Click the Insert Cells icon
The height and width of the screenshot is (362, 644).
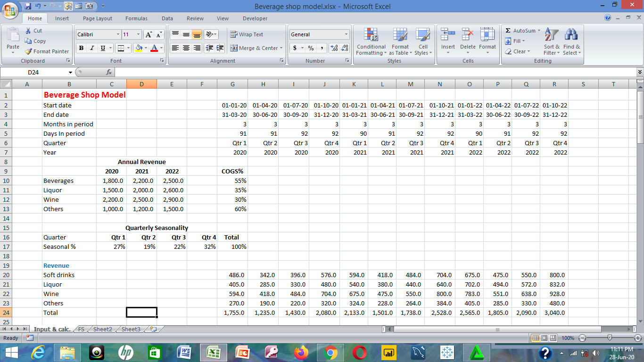point(447,42)
